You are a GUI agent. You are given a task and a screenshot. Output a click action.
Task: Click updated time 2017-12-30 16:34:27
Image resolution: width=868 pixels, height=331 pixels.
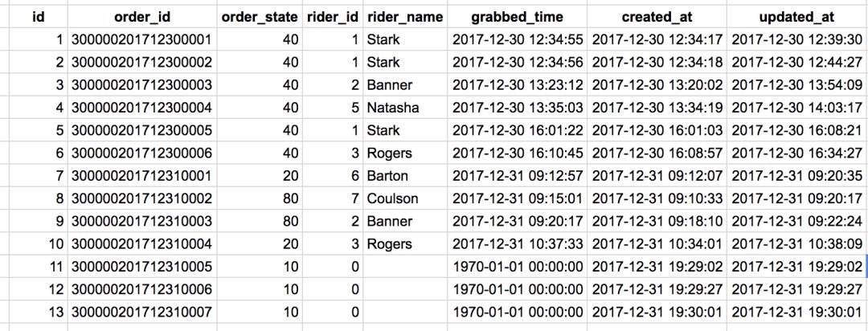[x=796, y=153]
